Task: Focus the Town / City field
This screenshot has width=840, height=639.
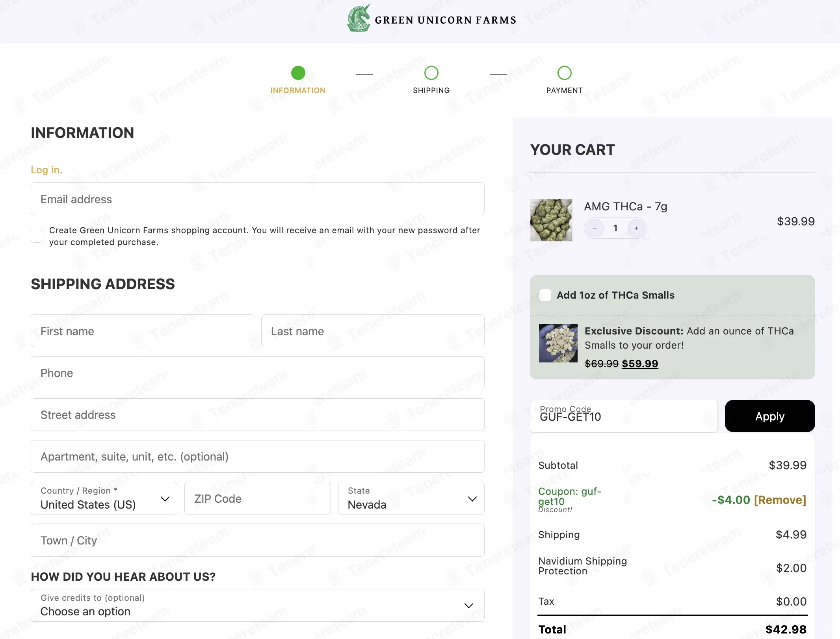Action: click(258, 540)
